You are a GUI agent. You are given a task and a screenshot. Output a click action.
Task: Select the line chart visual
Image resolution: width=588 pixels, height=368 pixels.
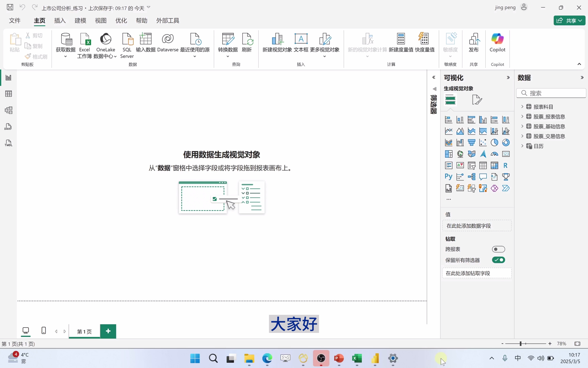pos(448,131)
